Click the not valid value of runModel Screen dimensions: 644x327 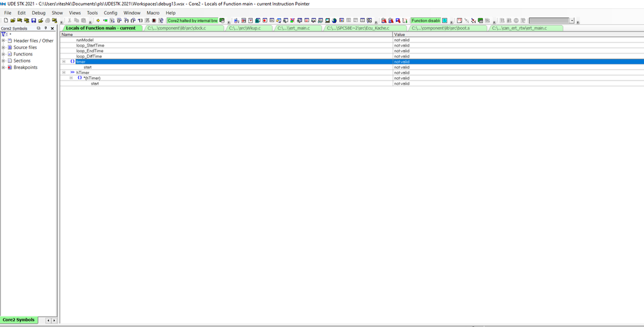[x=402, y=40]
